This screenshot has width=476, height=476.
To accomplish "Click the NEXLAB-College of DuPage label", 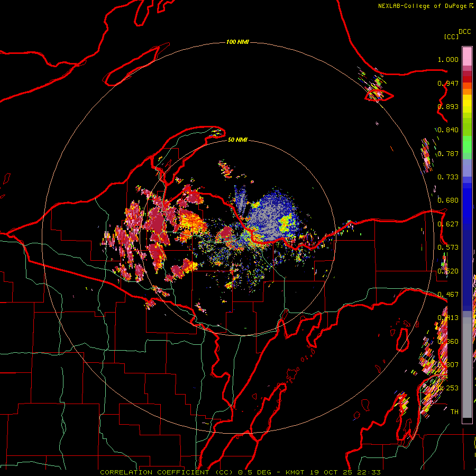I will click(x=422, y=6).
